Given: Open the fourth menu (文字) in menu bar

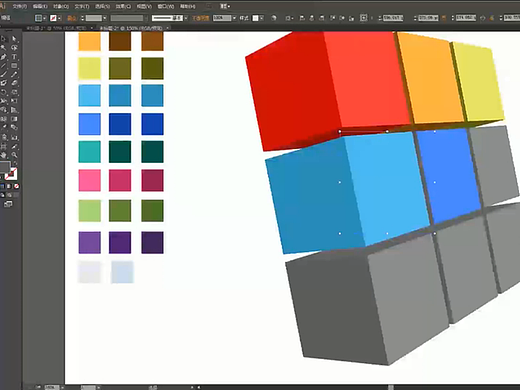Looking at the screenshot, I should tap(82, 6).
